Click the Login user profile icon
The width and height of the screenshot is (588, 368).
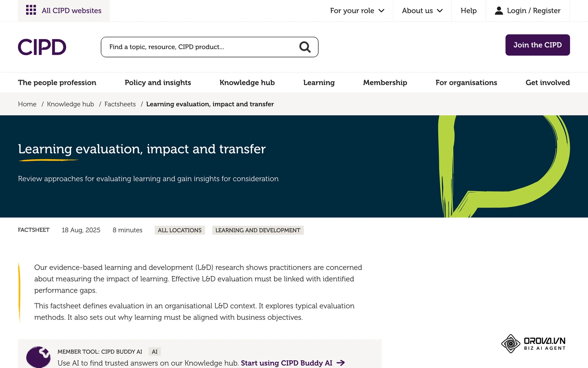coord(499,11)
